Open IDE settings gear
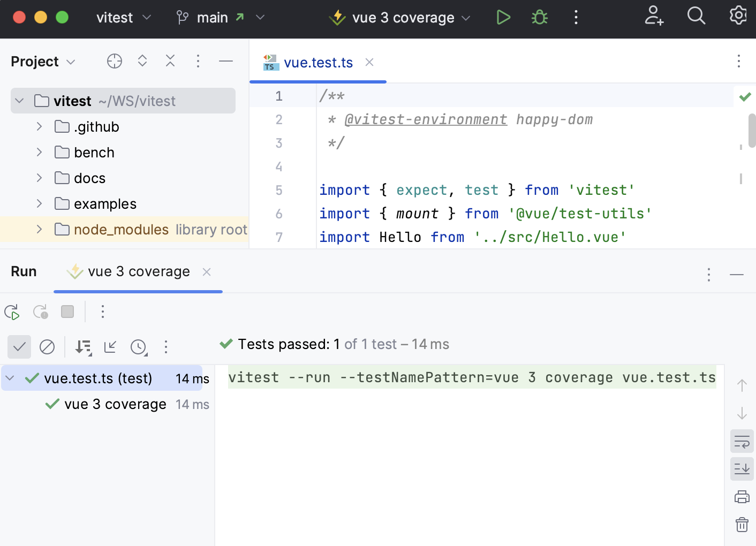756x546 pixels. (738, 16)
